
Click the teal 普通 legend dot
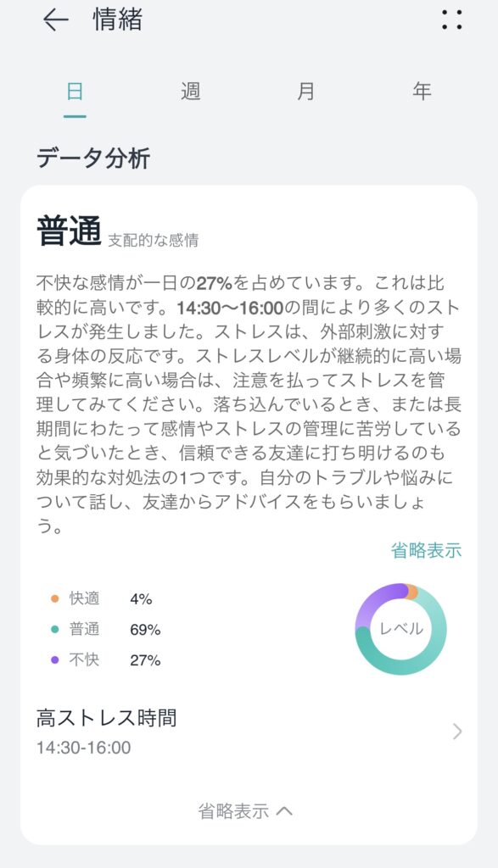coord(54,629)
